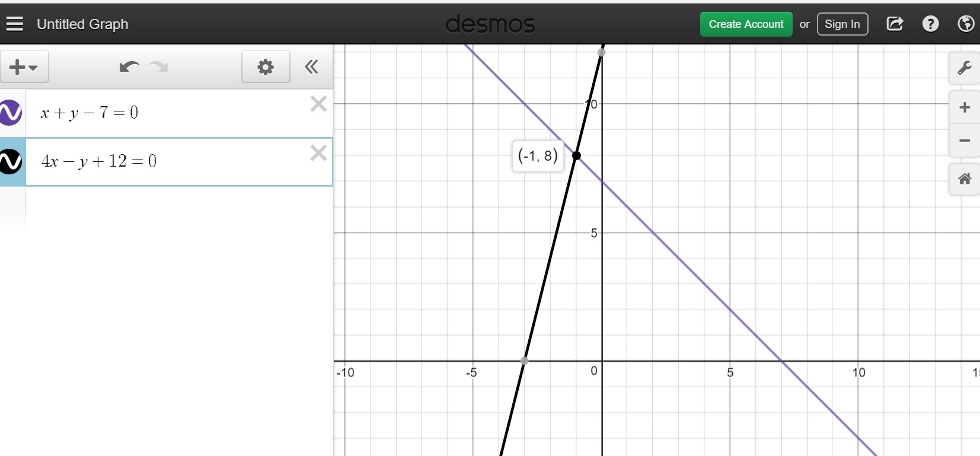
Task: Redo the last change
Action: pos(158,67)
